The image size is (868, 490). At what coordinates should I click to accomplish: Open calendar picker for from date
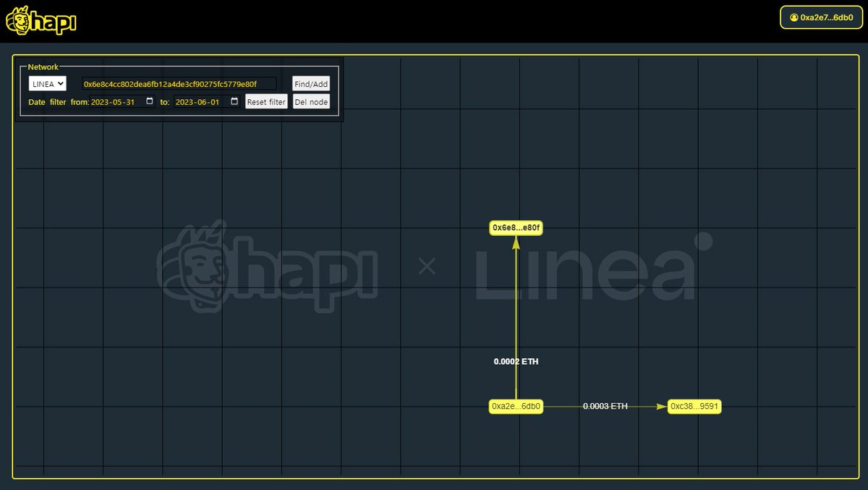click(150, 101)
